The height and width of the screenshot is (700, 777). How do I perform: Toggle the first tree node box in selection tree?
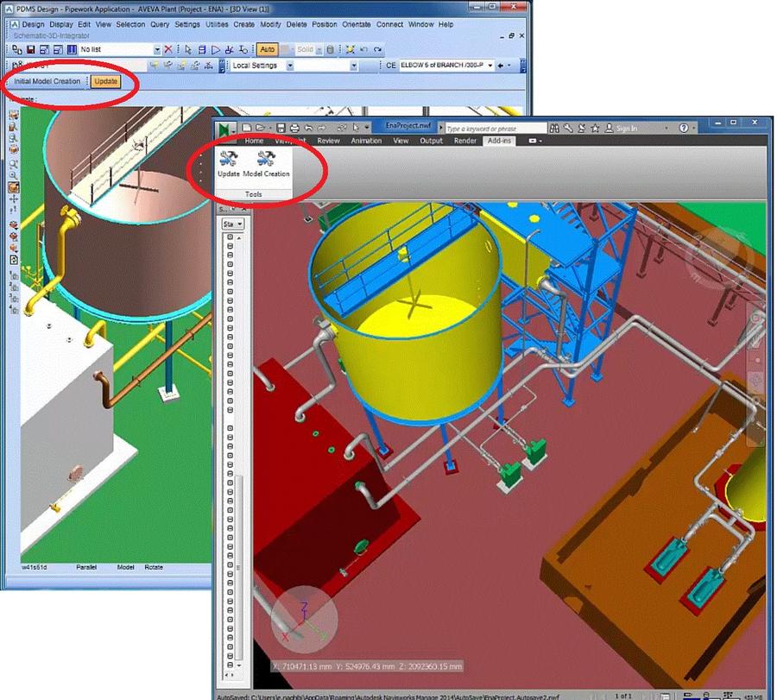(230, 236)
